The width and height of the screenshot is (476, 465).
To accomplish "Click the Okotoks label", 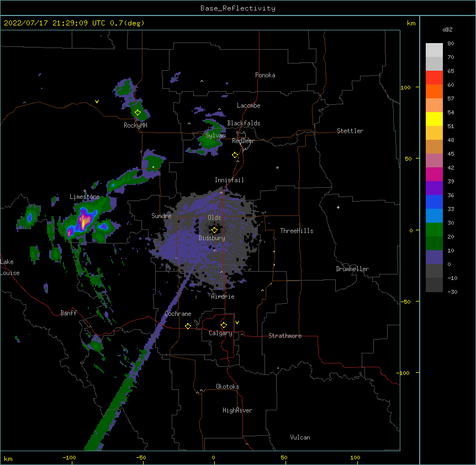I will click(228, 387).
